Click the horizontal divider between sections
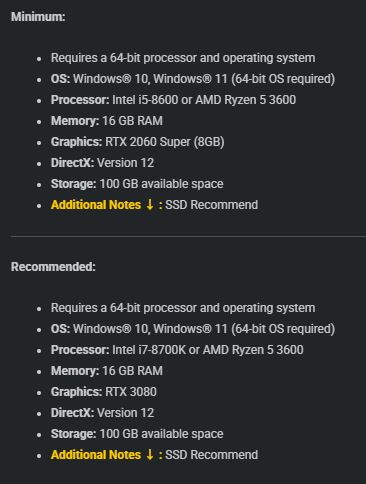 188,236
